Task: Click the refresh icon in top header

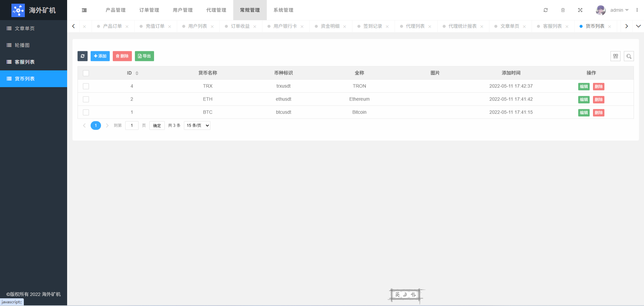Action: pos(546,10)
